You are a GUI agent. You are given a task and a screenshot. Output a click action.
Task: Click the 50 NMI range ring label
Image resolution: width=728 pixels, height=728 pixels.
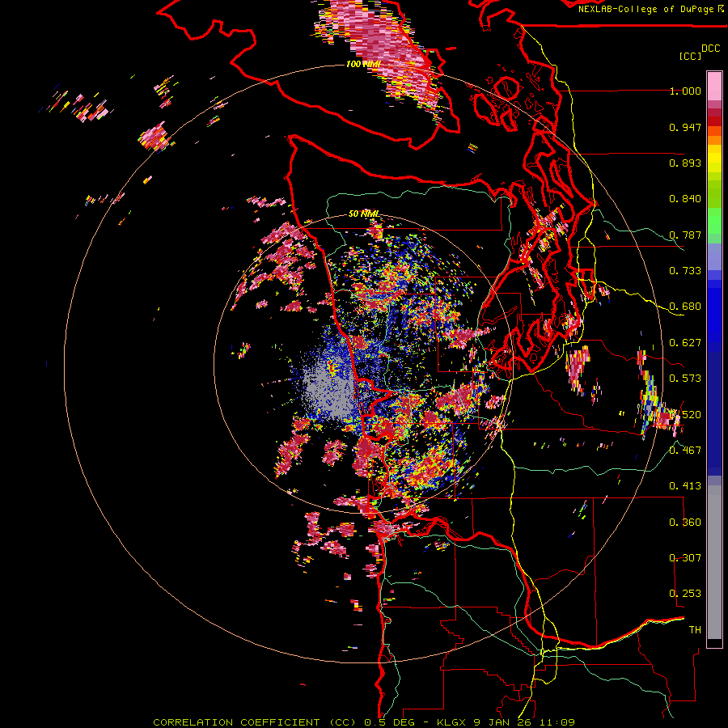tap(363, 214)
